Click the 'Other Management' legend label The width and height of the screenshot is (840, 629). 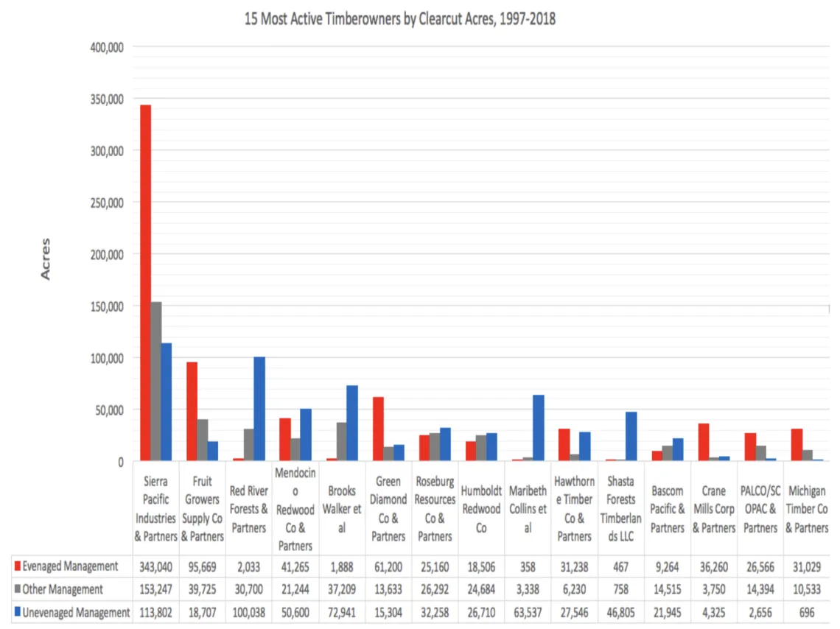pyautogui.click(x=63, y=589)
